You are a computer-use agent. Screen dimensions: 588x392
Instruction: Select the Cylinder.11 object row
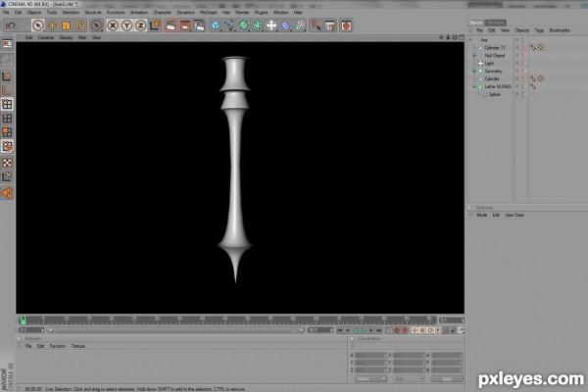point(495,48)
